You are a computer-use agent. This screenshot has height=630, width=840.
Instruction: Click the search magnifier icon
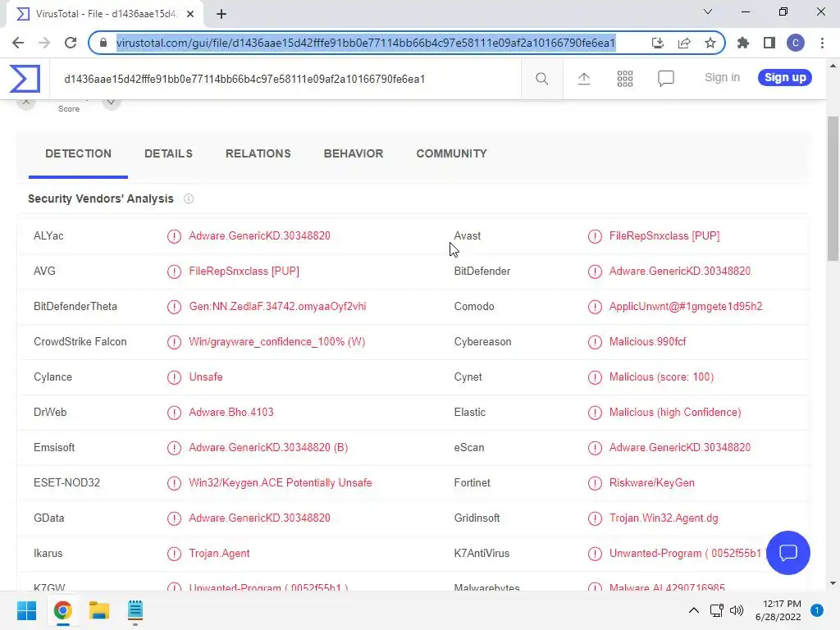tap(541, 79)
